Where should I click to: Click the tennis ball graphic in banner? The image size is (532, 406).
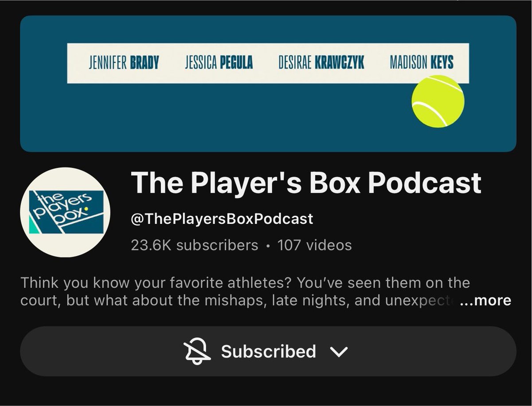point(438,101)
